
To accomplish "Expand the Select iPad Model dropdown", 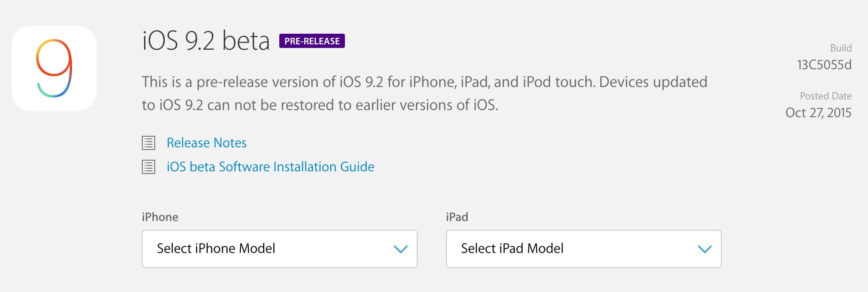I will (x=583, y=249).
